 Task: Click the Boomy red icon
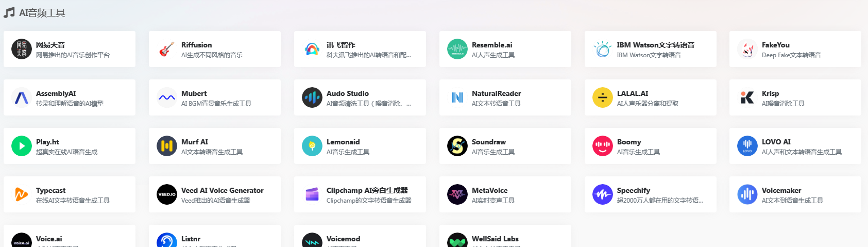coord(603,146)
